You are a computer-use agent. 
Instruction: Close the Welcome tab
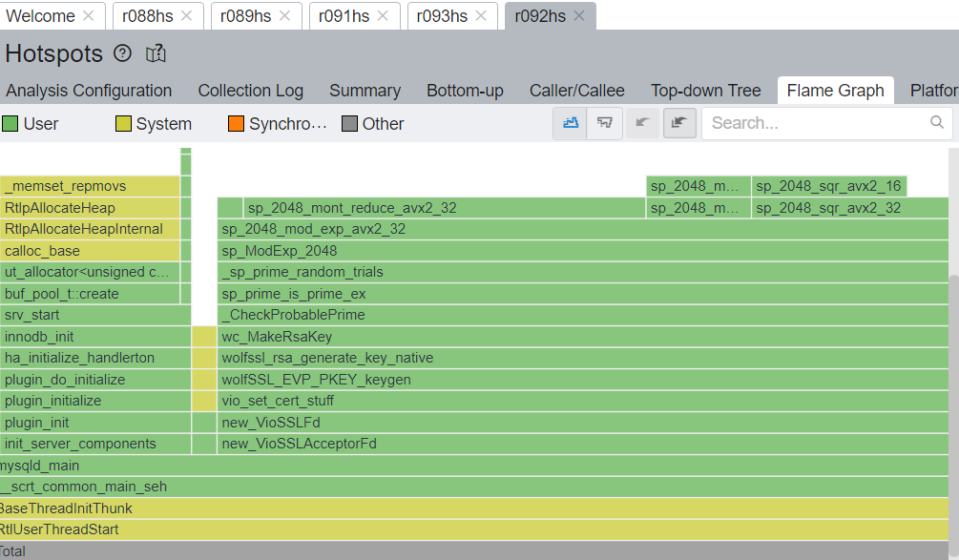(x=89, y=15)
